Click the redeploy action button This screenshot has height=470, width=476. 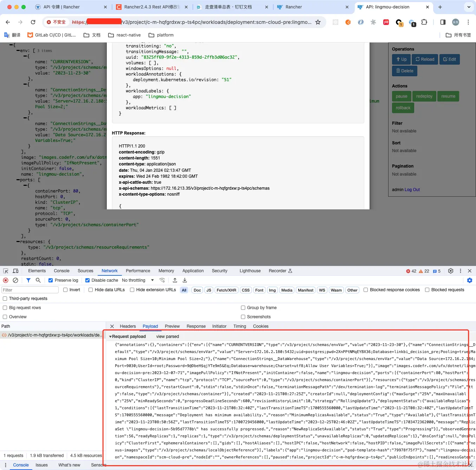coord(424,96)
